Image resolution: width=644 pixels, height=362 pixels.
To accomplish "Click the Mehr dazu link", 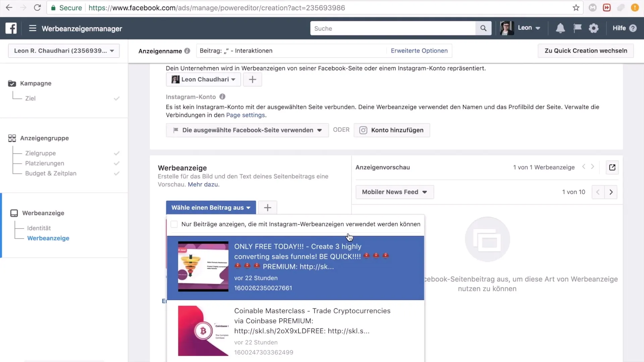I will 203,184.
